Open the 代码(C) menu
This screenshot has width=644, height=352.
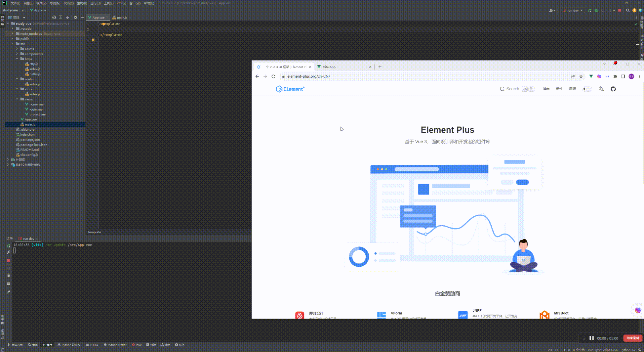pos(69,3)
